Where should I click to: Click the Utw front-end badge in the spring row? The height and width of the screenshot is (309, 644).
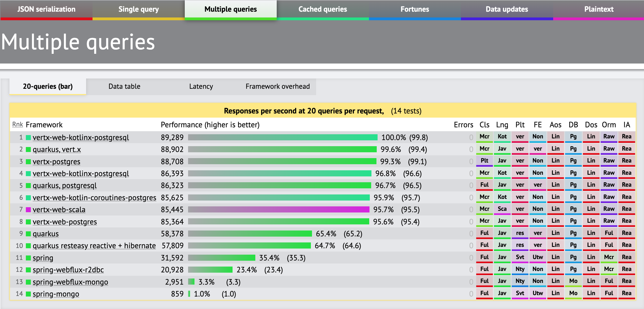pyautogui.click(x=538, y=257)
